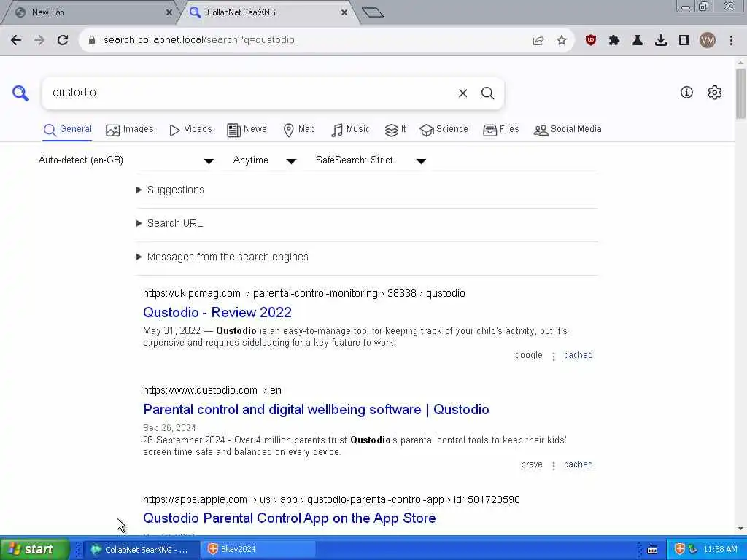
Task: Go forward in browser history
Action: (39, 40)
